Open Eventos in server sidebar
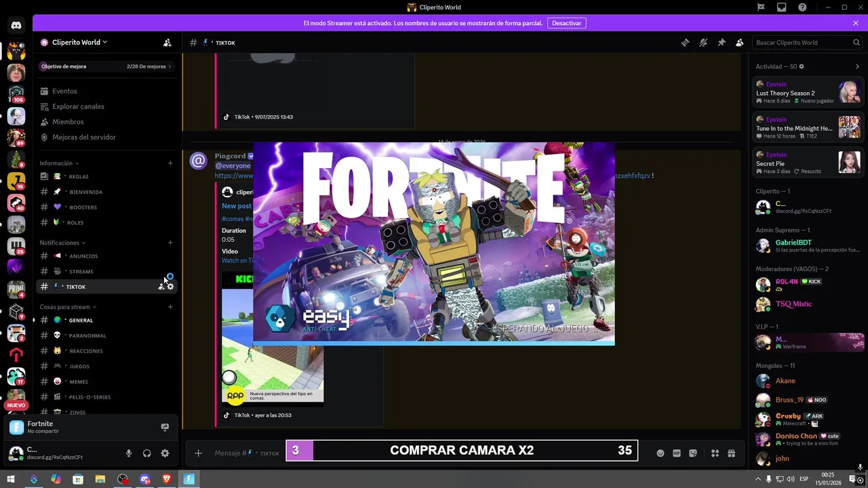The image size is (868, 488). click(x=106, y=91)
